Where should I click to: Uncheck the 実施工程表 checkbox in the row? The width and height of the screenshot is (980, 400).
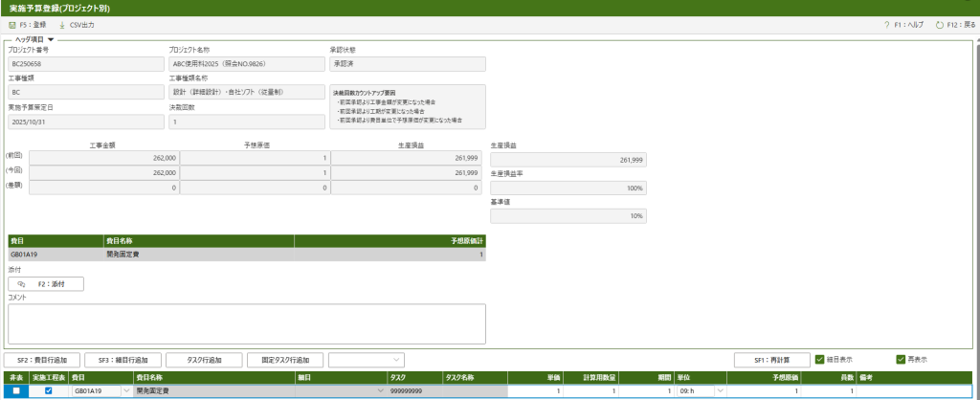[48, 390]
